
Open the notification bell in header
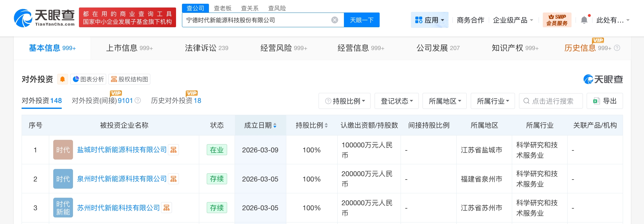click(x=584, y=20)
